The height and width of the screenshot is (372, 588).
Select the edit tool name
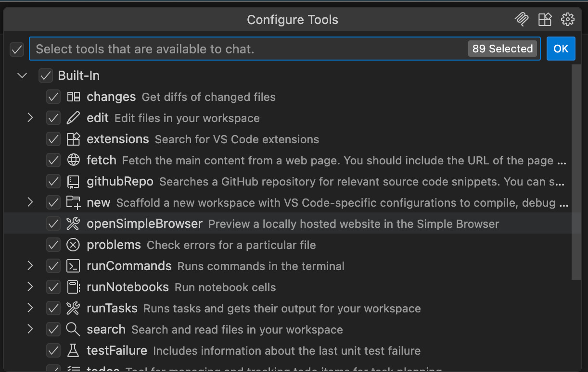98,118
